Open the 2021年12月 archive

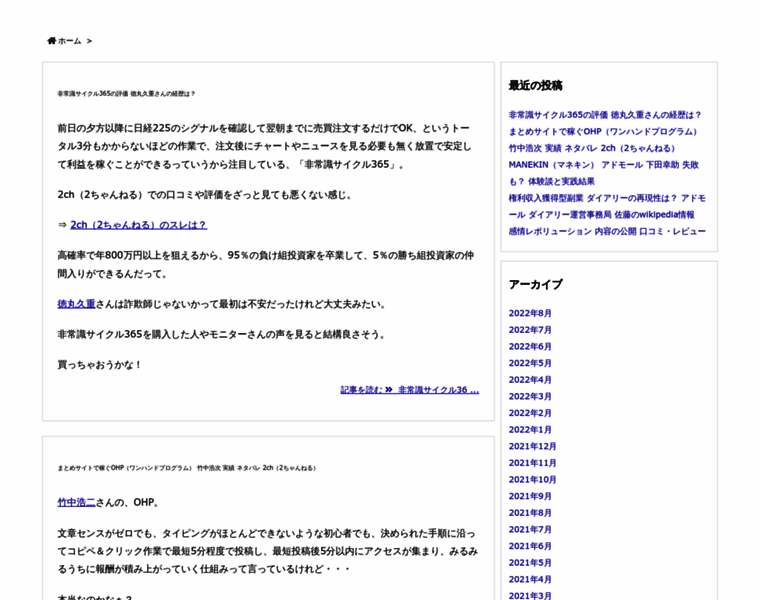(532, 446)
